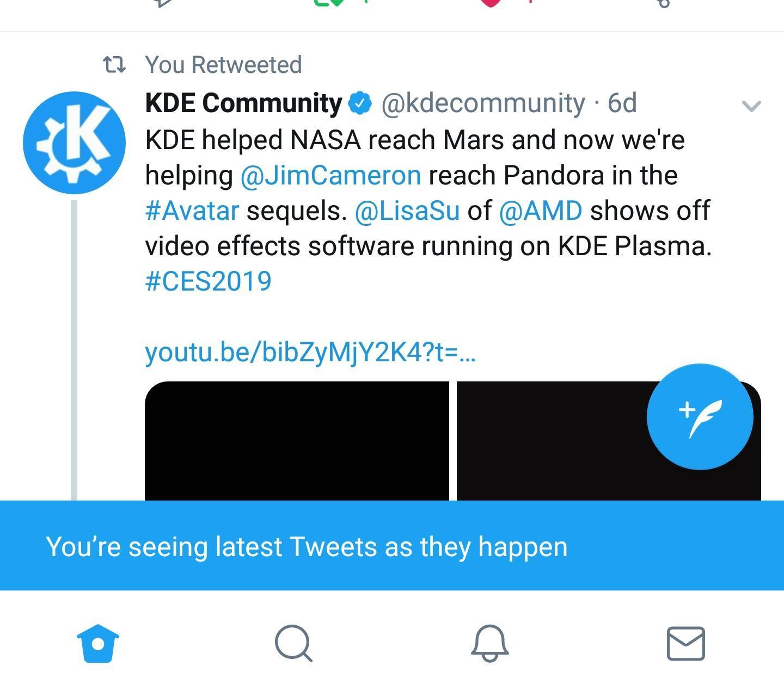Tap the compose Tweet feather button
784x697 pixels.
tap(700, 417)
